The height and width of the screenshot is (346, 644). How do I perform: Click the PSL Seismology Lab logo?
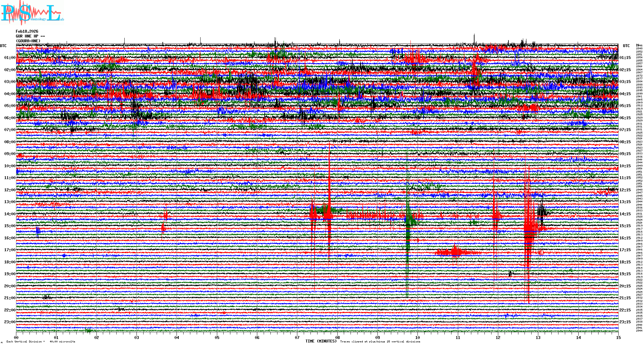[x=32, y=13]
